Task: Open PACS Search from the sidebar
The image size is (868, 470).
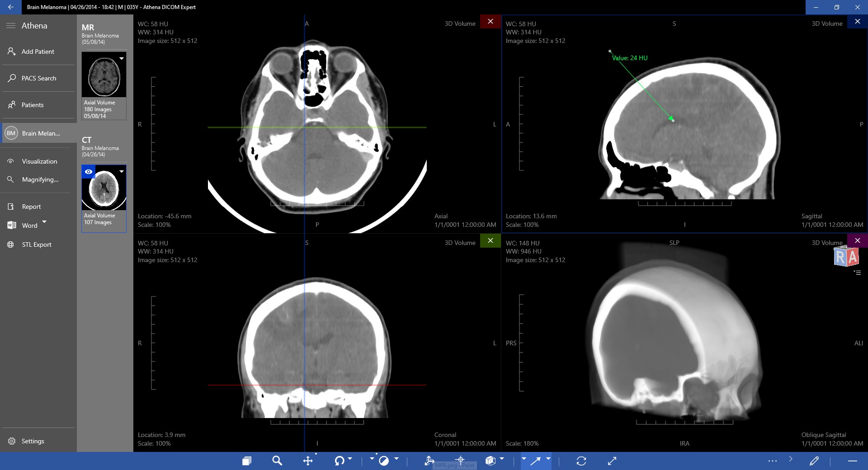Action: (38, 78)
